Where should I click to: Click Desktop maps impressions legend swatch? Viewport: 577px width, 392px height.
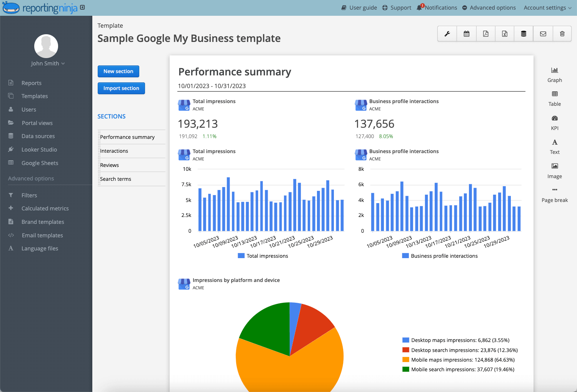tap(405, 340)
